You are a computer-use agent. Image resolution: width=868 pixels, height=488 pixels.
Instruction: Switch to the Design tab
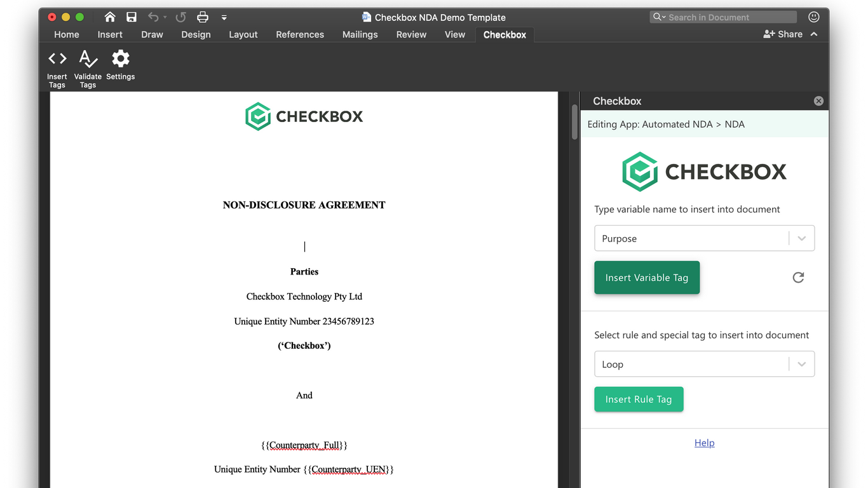(x=196, y=34)
